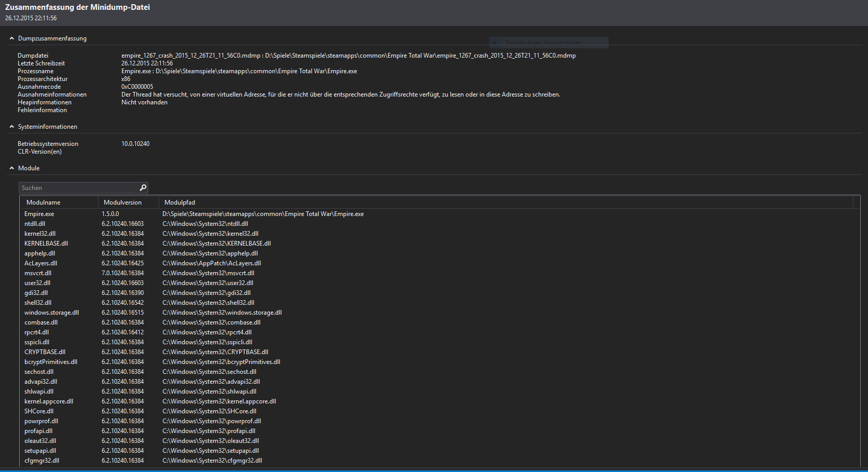Select the profapi.dll module name
This screenshot has width=868, height=472.
[x=38, y=431]
